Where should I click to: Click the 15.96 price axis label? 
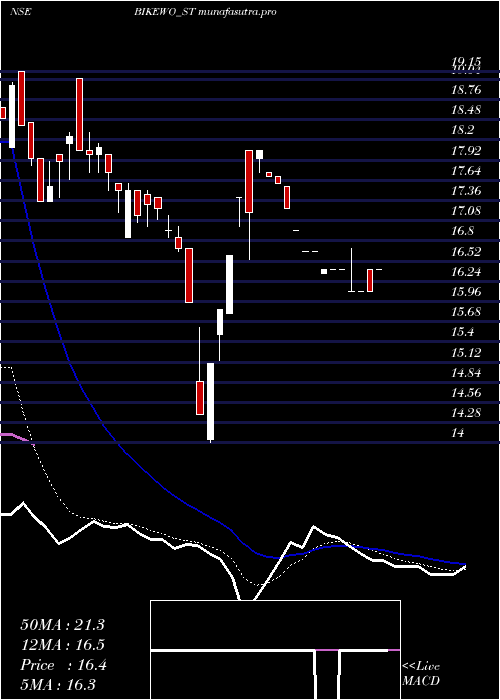(466, 292)
